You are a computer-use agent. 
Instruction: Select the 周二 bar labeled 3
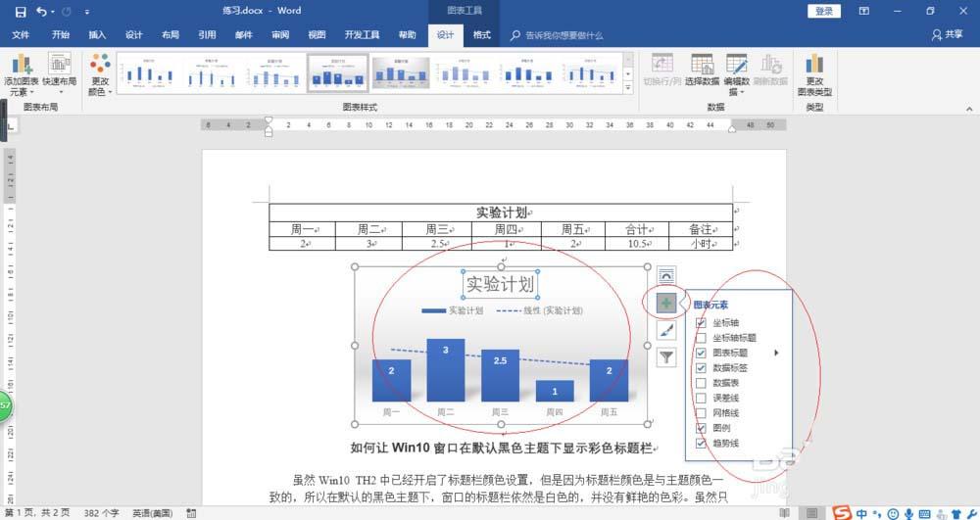click(446, 370)
